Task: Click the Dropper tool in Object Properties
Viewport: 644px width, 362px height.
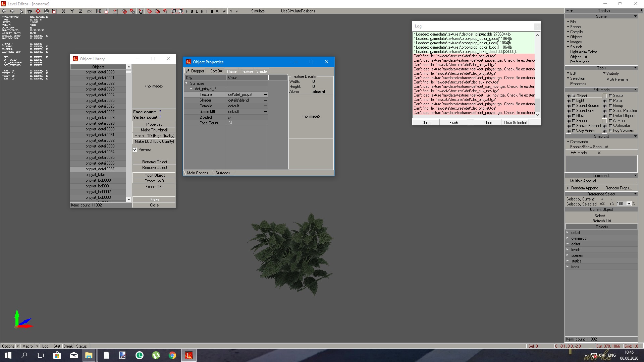Action: click(x=195, y=71)
